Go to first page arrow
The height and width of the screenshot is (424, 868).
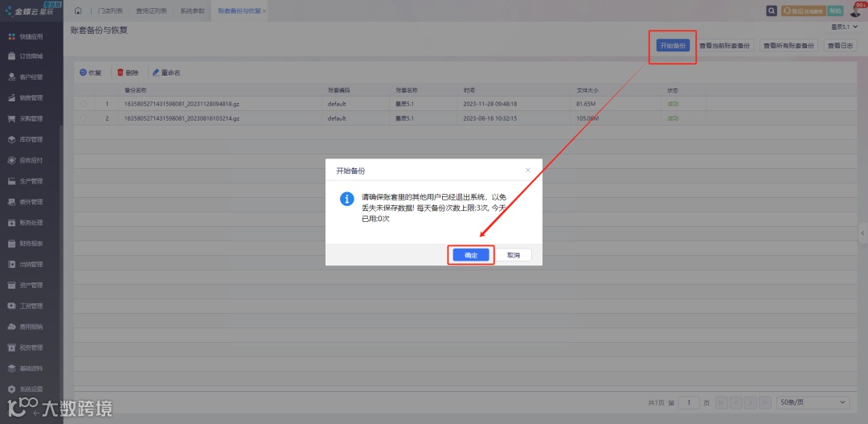[x=721, y=402]
